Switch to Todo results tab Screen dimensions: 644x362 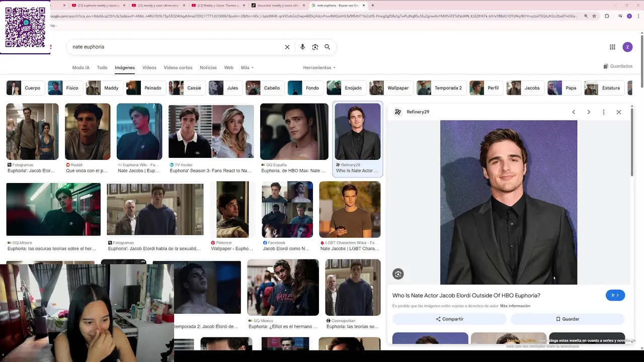[102, 67]
